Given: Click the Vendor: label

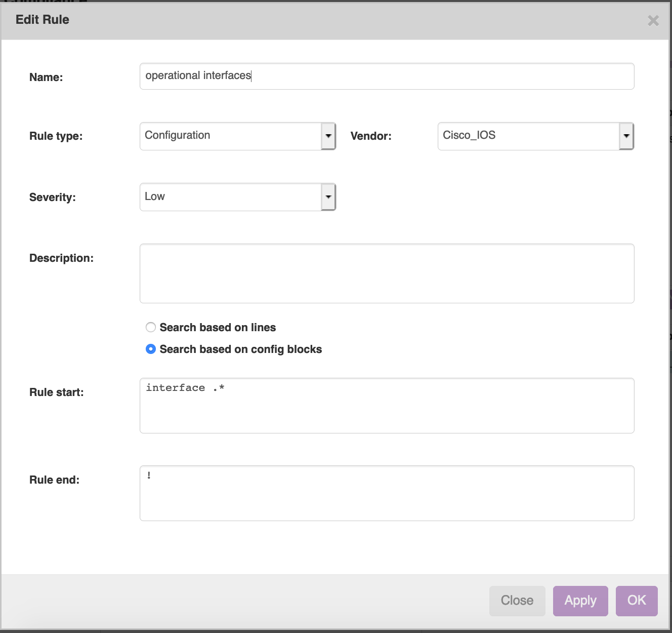Looking at the screenshot, I should [371, 136].
